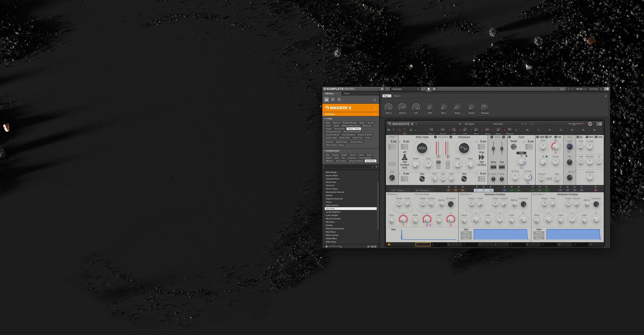Click the favorites star next to search field
644x335 pixels.
pos(377,167)
